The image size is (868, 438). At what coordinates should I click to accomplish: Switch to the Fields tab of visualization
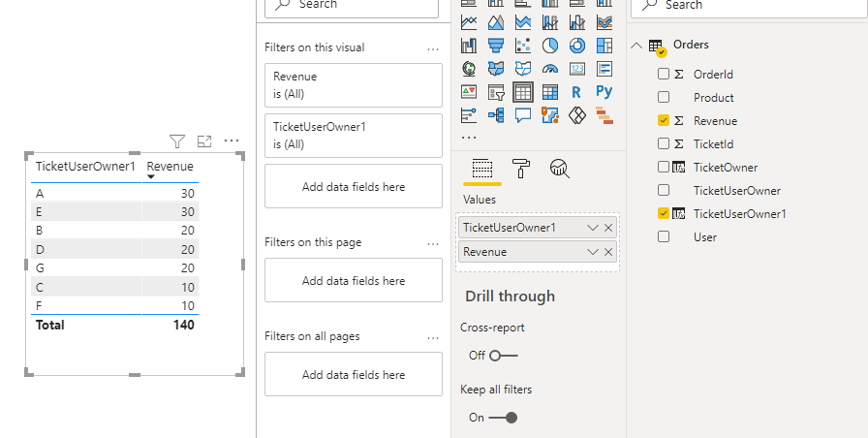pos(482,169)
